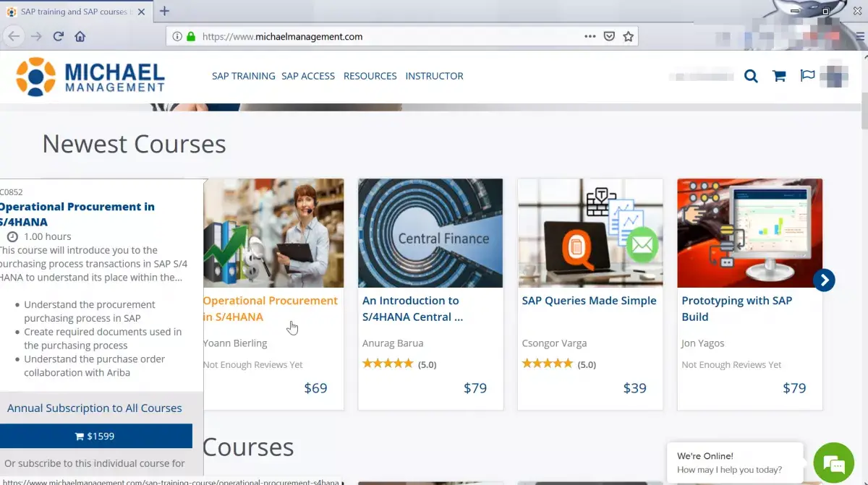Image resolution: width=868 pixels, height=485 pixels.
Task: Click Operational Procurement heading in popup
Action: pyautogui.click(x=77, y=214)
